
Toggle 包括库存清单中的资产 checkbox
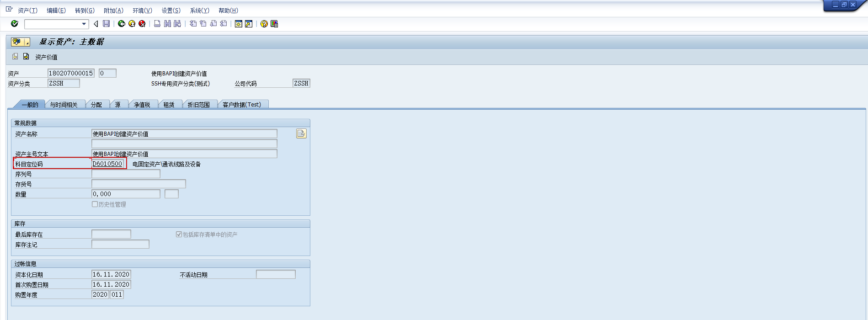[179, 235]
